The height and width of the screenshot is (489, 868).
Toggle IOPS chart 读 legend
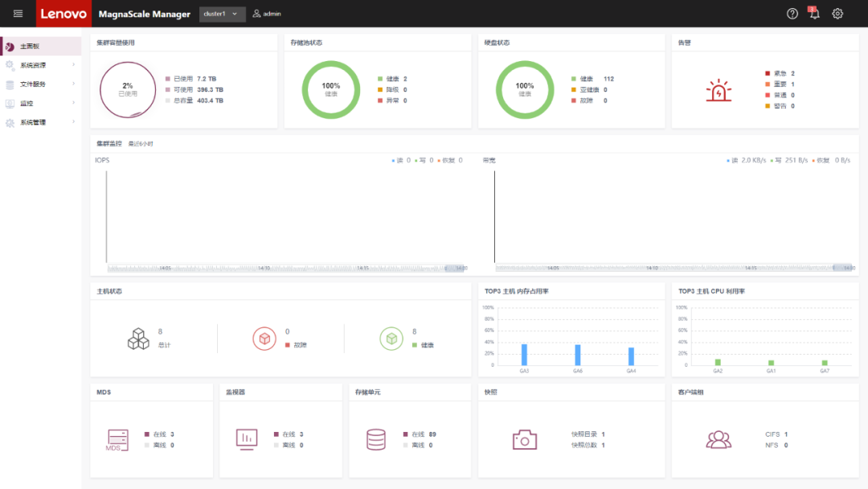point(401,161)
